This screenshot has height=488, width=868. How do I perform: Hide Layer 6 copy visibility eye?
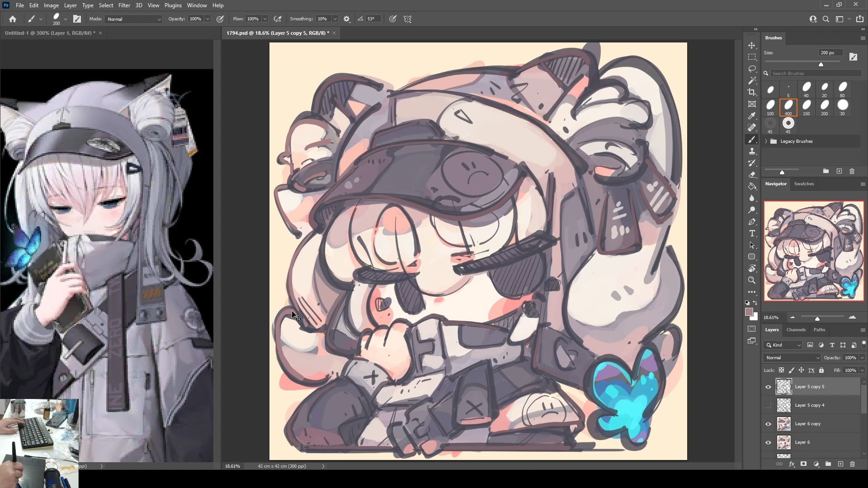click(x=768, y=424)
